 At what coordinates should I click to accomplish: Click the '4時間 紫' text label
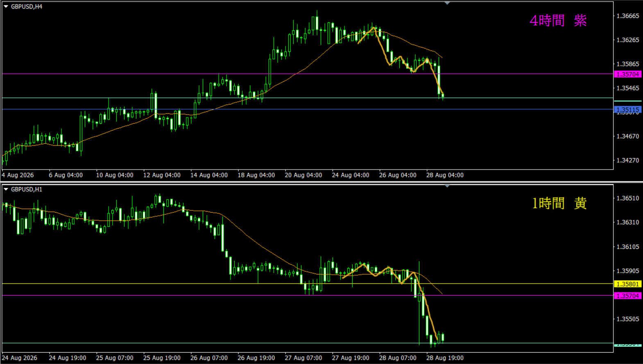coord(558,20)
